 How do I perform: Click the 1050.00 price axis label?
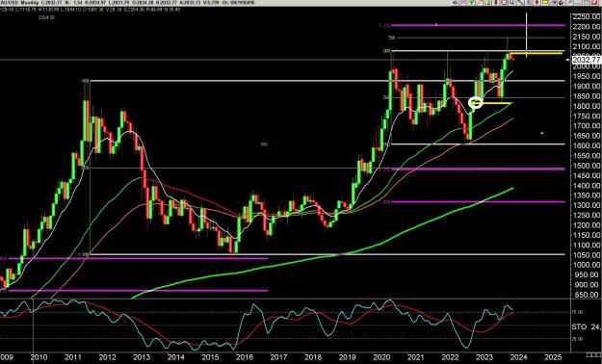click(587, 255)
